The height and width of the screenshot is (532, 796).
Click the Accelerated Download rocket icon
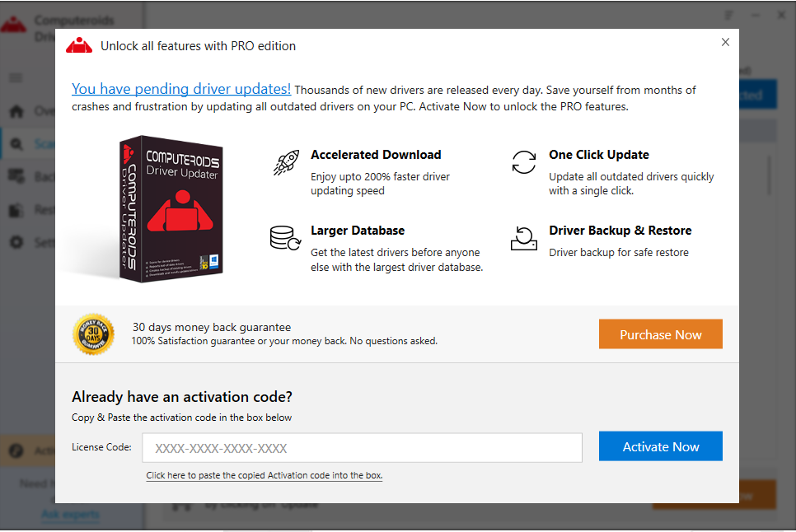point(286,162)
